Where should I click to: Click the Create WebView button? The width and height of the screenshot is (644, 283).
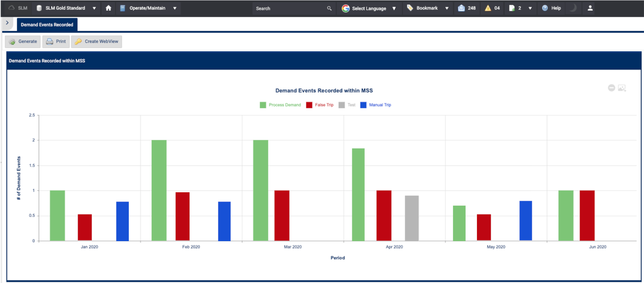97,41
